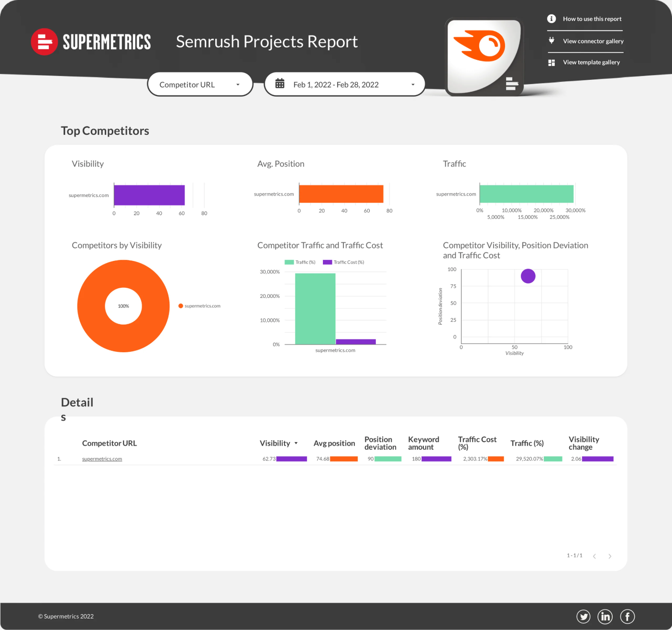The image size is (672, 630).
Task: Click the Semrush flame logo tile
Action: [483, 56]
